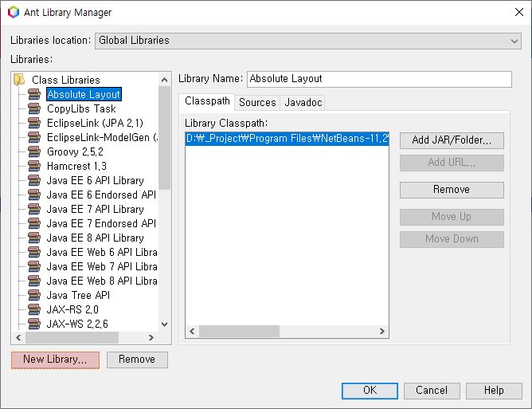Click Remove button below libraries tree
Image resolution: width=532 pixels, height=409 pixels.
click(x=137, y=360)
